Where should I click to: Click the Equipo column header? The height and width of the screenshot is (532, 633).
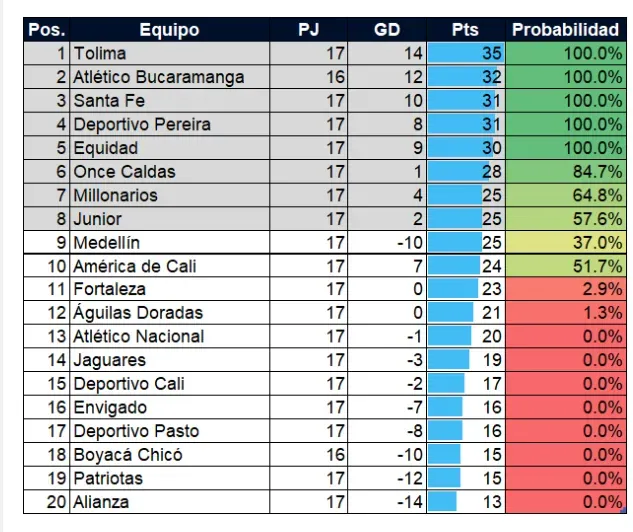pos(168,30)
